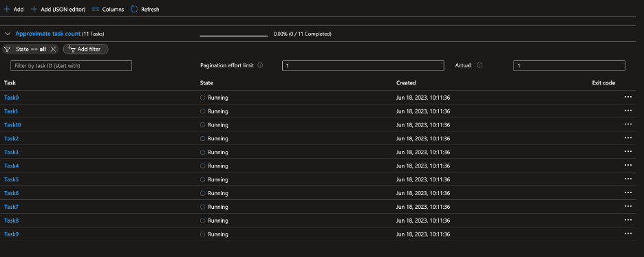Open more options for Task3 row
This screenshot has height=257, width=644.
[x=627, y=152]
